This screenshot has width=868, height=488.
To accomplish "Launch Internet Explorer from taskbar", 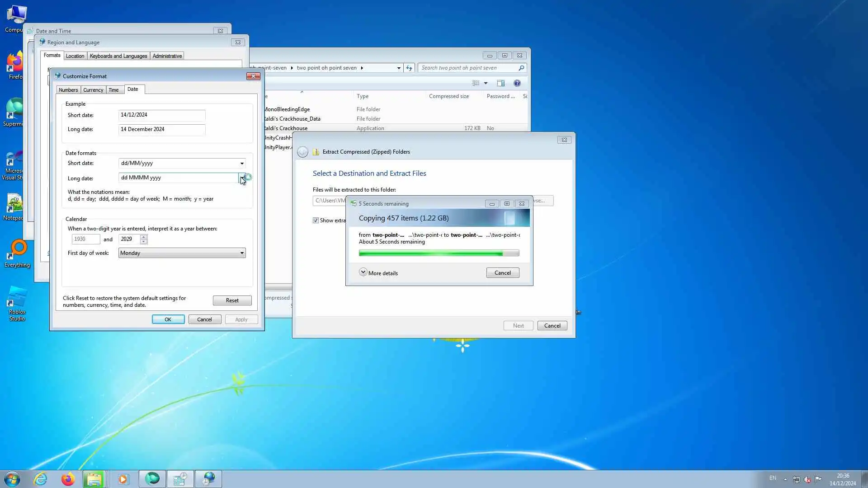I will [x=41, y=479].
